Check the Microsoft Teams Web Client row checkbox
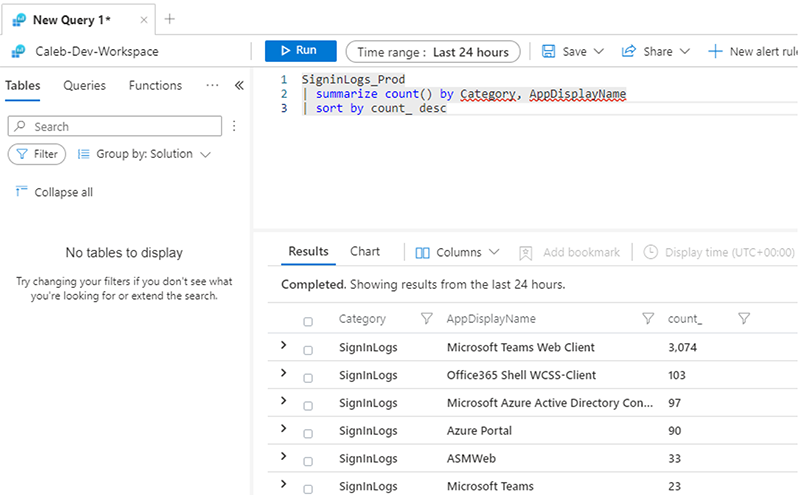 [x=308, y=350]
